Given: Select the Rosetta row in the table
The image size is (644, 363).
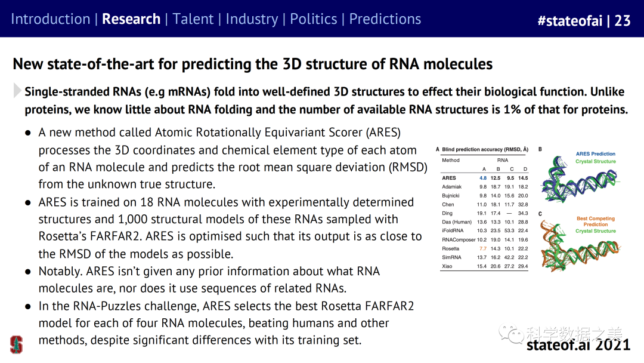Looking at the screenshot, I should pyautogui.click(x=484, y=248).
